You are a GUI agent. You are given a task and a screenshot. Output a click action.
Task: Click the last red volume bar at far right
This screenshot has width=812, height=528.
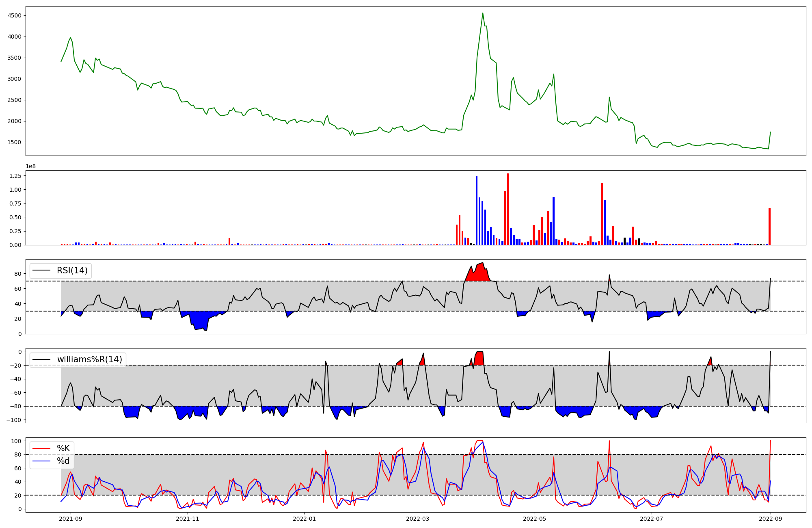[769, 226]
